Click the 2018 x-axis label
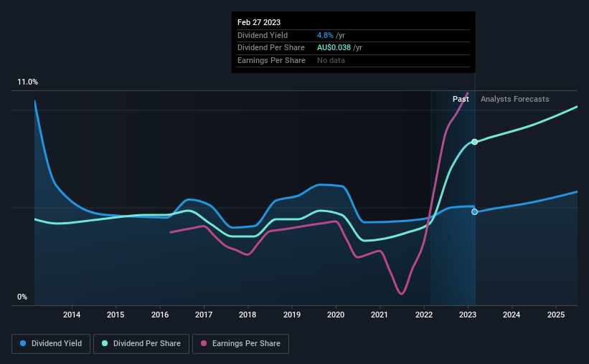Screen dimensions: 589x364 [248, 315]
